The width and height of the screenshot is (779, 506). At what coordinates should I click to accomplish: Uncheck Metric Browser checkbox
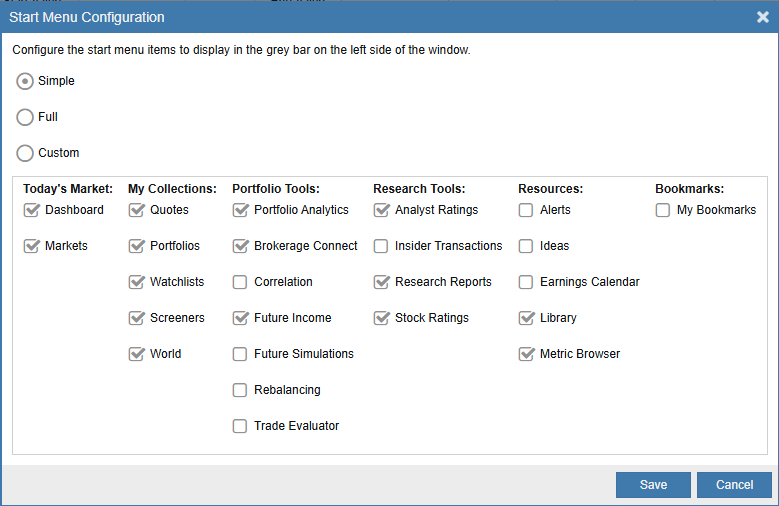pos(526,354)
